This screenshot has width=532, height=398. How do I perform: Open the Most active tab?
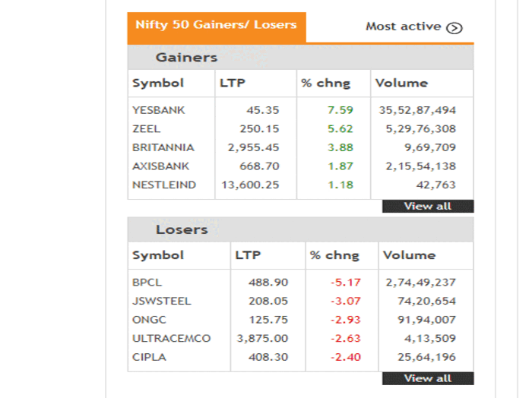(x=404, y=27)
